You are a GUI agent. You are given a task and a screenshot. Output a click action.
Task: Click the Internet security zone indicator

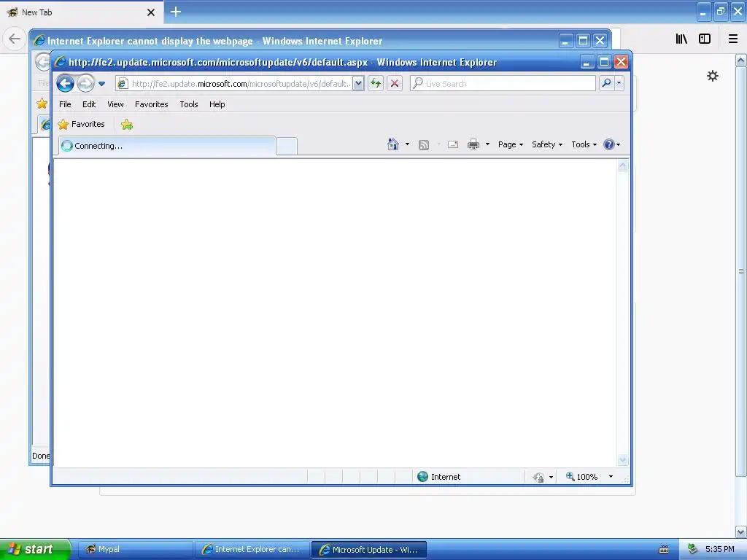click(x=438, y=477)
